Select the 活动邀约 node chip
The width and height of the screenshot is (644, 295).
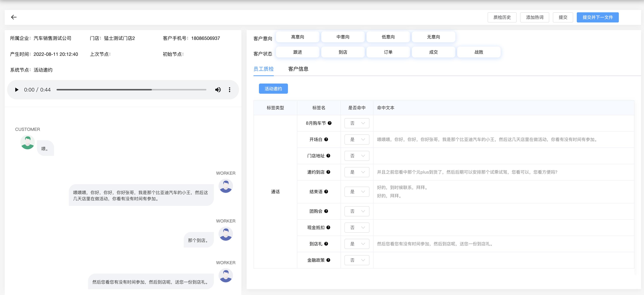click(273, 88)
